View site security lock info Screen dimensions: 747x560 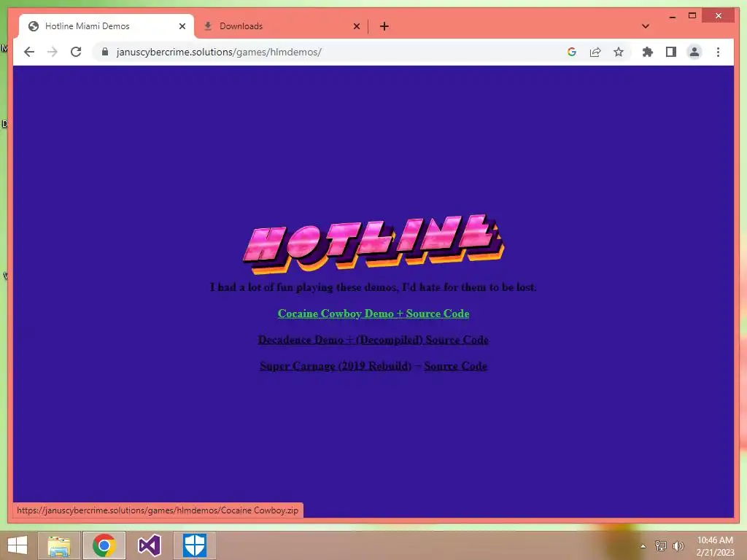(105, 52)
